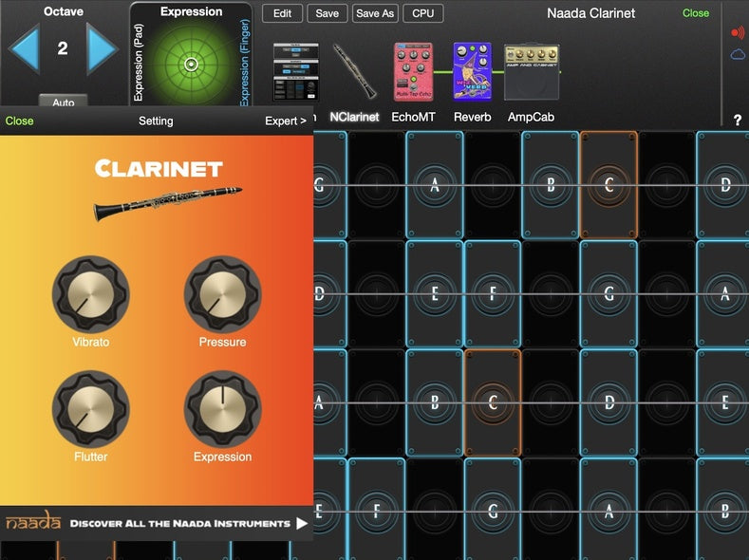Click the red broadcast signal icon
The image size is (749, 560).
click(738, 32)
